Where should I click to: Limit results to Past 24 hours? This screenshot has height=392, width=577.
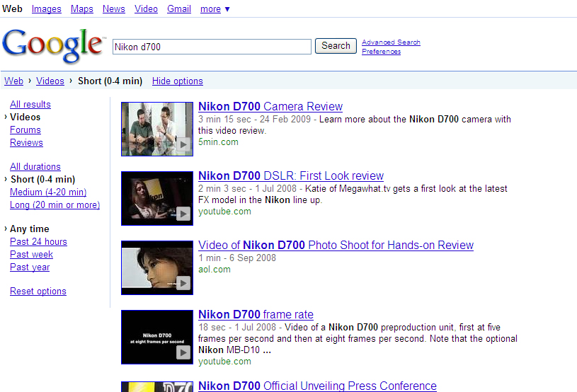click(x=38, y=241)
